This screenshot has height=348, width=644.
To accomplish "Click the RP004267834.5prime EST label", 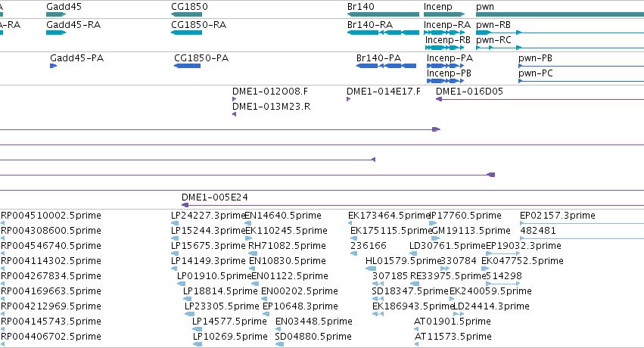I will coord(51,276).
